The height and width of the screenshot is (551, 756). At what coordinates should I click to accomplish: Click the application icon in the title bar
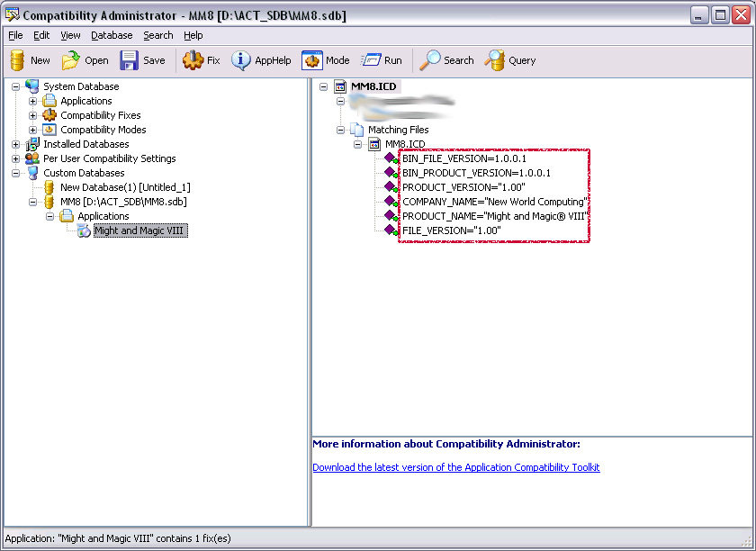click(12, 15)
